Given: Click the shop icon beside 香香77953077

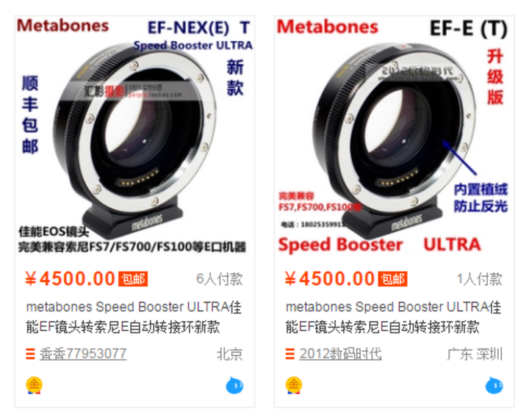Looking at the screenshot, I should [x=30, y=354].
